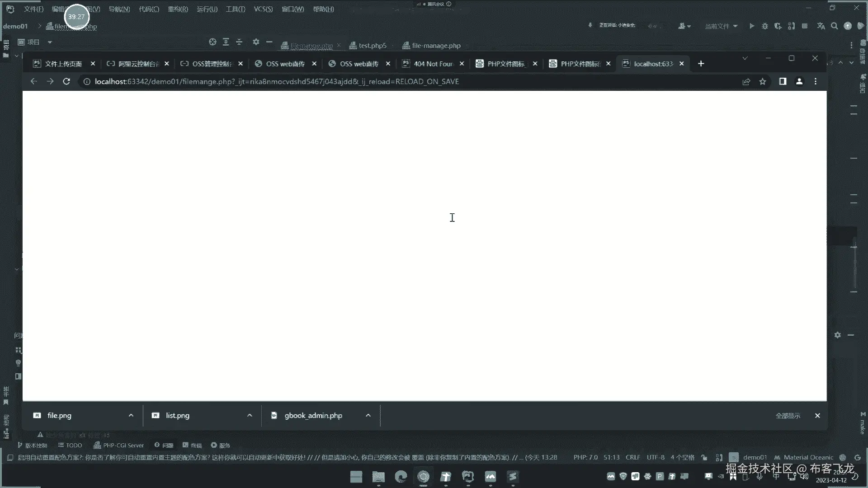Click the IDE run button
Screen dimensions: 868x488
point(751,26)
